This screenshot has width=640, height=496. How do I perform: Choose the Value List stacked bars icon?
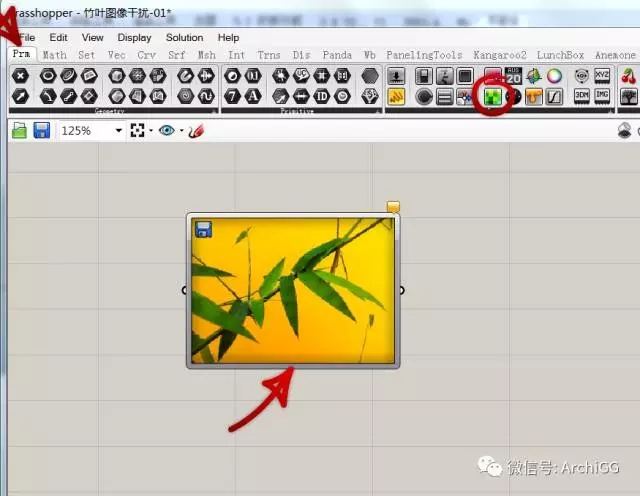click(444, 97)
